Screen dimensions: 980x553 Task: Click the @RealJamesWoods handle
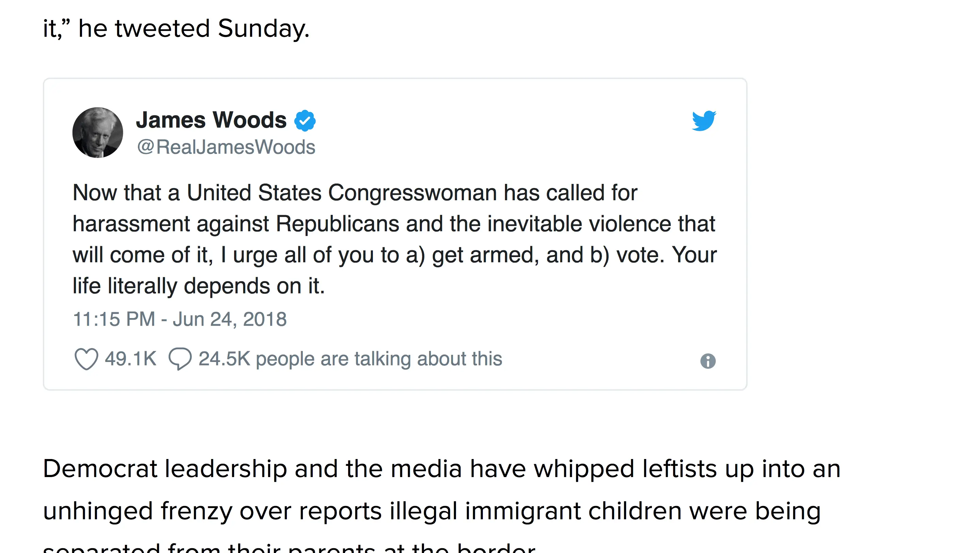tap(226, 147)
